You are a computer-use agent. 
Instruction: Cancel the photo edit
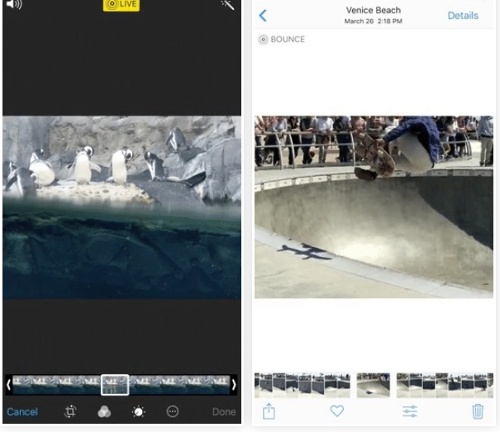click(22, 412)
